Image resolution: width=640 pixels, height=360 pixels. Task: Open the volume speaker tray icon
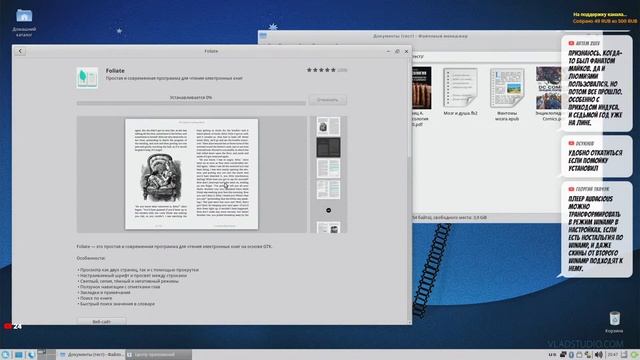pos(598,355)
